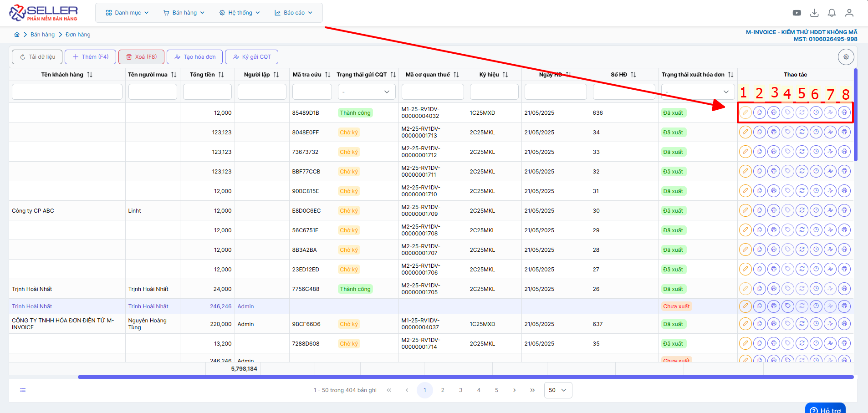Open the user account icon
This screenshot has width=868, height=413.
849,13
